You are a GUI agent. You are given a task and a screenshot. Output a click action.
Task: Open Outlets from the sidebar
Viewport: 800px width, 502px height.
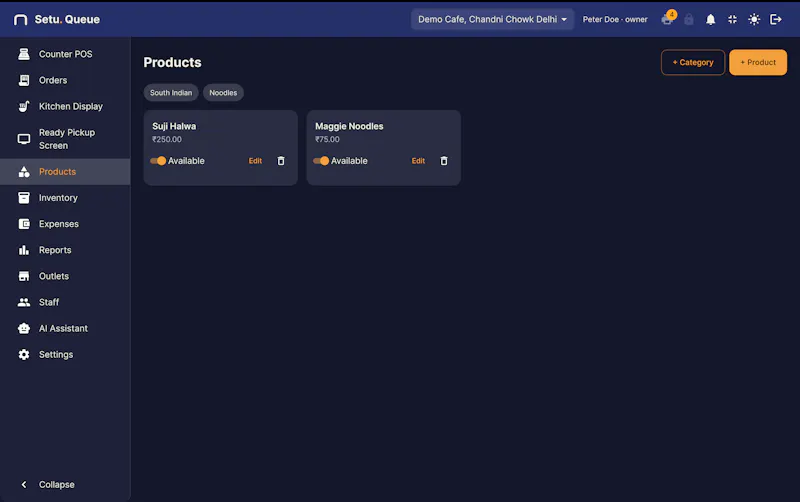point(65,276)
